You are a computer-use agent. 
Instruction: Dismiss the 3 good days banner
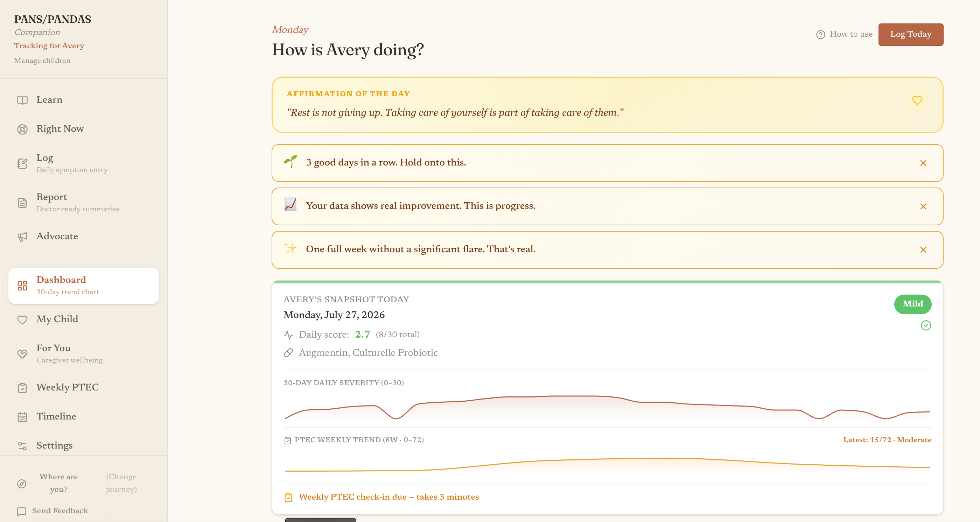point(923,163)
